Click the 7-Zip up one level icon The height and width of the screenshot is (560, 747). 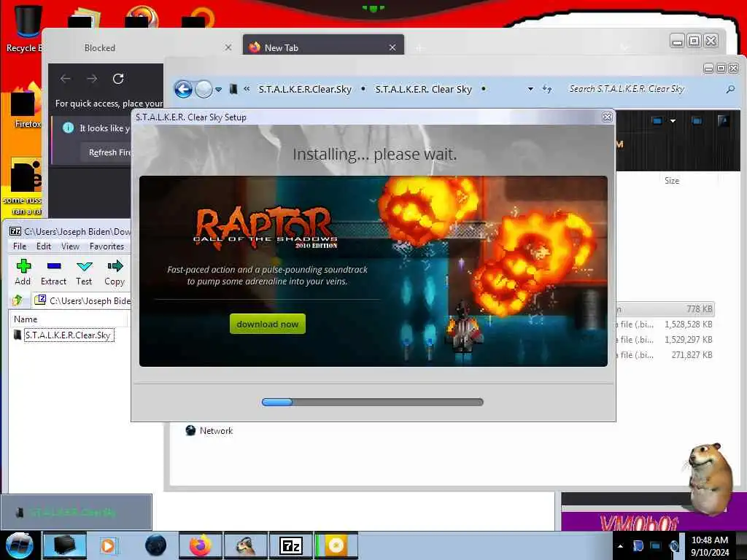click(x=18, y=300)
